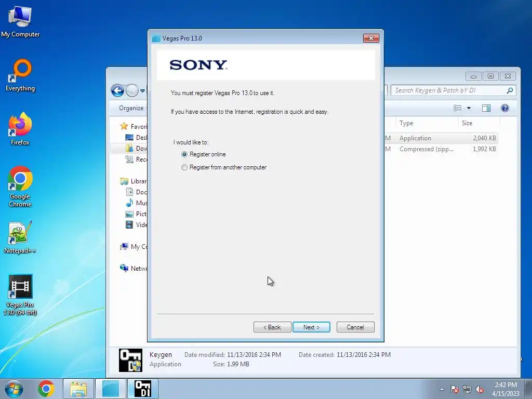Open Explorer recent pages dropdown arrow

(142, 90)
